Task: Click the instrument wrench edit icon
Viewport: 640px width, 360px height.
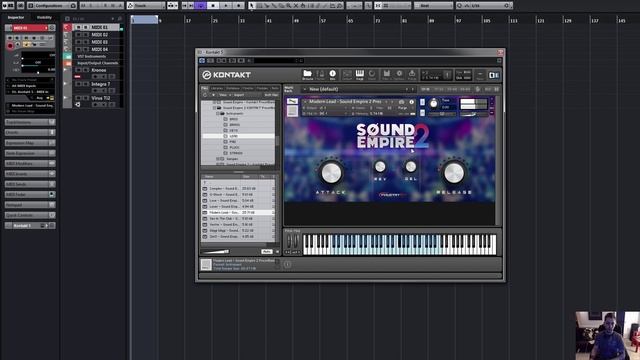Action: tap(292, 101)
